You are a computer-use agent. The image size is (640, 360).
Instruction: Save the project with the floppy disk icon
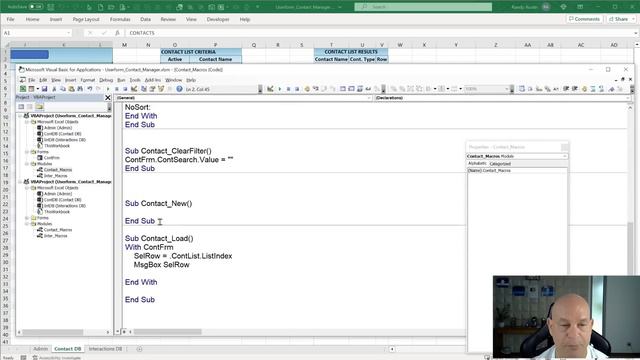(44, 89)
